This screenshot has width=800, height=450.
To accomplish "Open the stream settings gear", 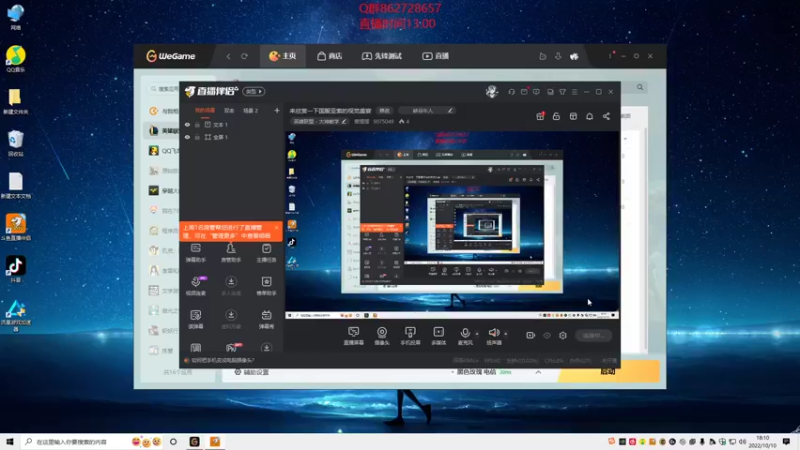I will (x=563, y=335).
